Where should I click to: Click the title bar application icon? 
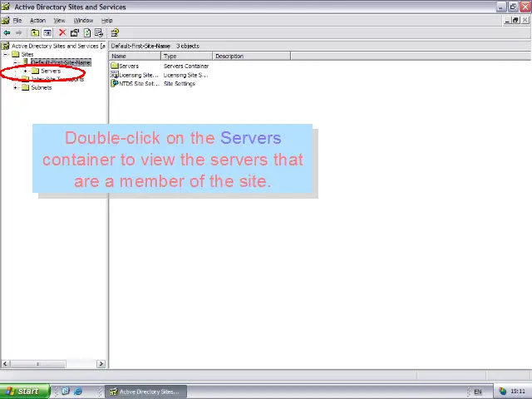coord(6,7)
